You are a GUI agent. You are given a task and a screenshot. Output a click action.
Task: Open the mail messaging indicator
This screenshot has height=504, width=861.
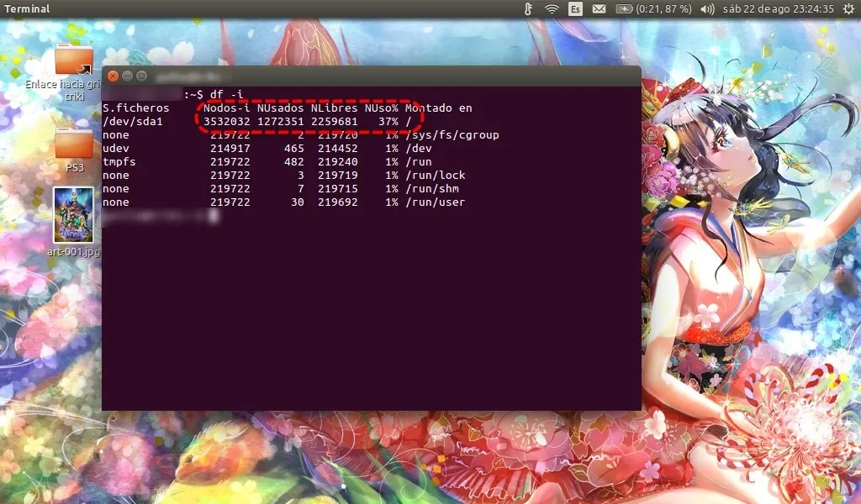[599, 9]
